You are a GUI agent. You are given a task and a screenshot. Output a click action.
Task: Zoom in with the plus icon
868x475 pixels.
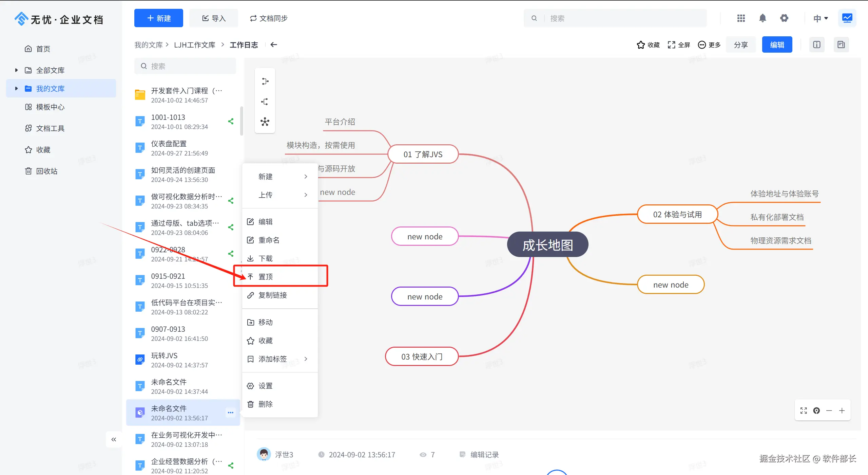pyautogui.click(x=842, y=411)
